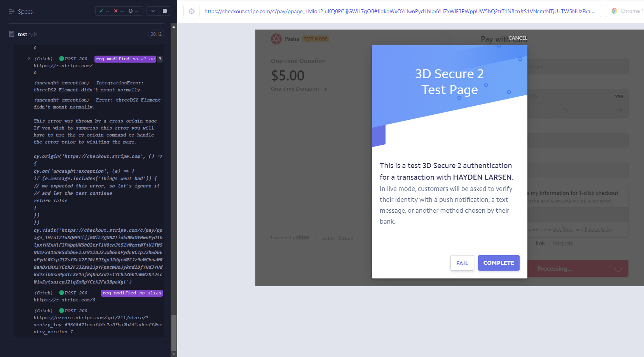644x357 pixels.
Task: Click the Pasha merchant logo icon
Action: click(276, 39)
